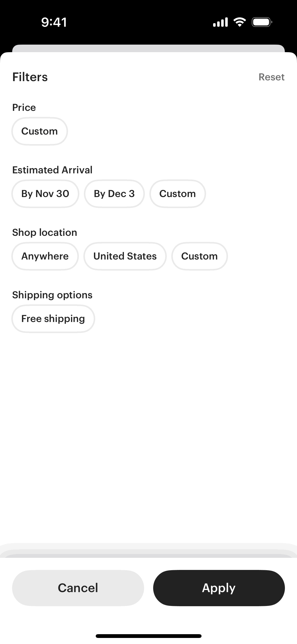
Task: Enable the Free shipping filter
Action: pos(53,319)
